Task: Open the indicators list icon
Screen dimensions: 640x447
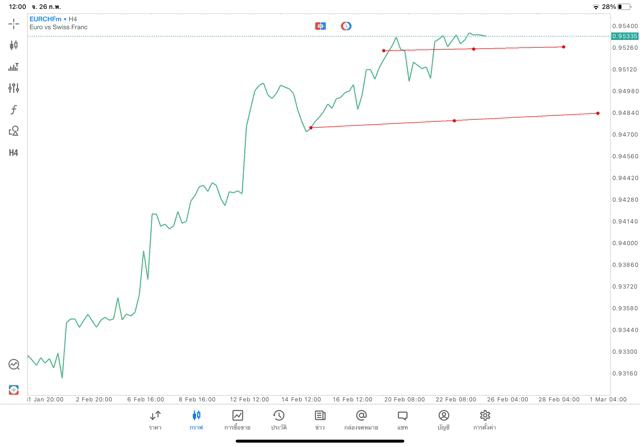Action: coord(13,67)
